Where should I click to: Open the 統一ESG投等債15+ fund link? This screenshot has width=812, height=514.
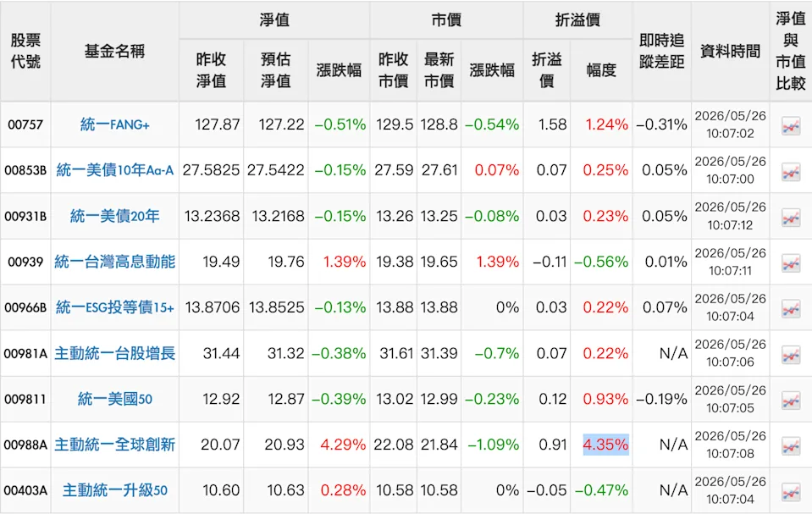coord(115,307)
